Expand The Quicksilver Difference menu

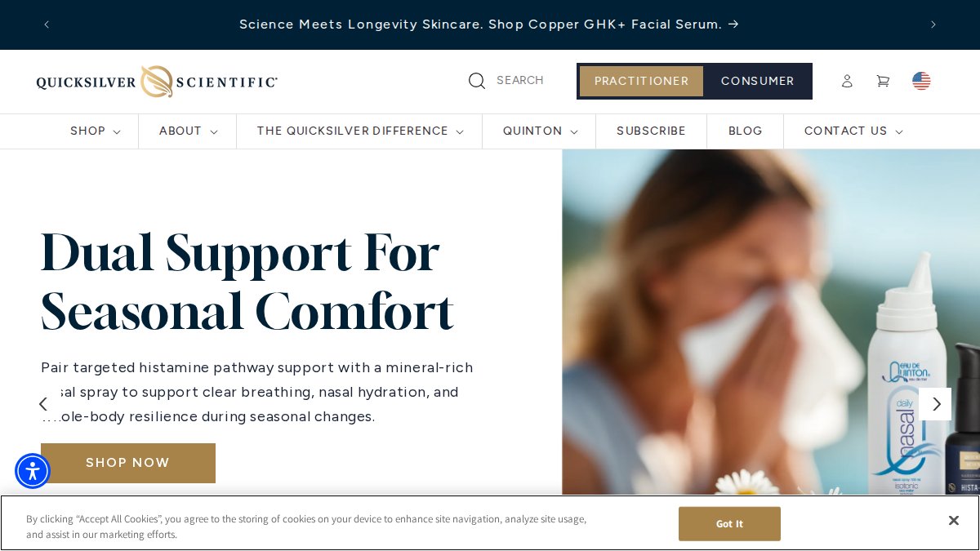click(360, 131)
